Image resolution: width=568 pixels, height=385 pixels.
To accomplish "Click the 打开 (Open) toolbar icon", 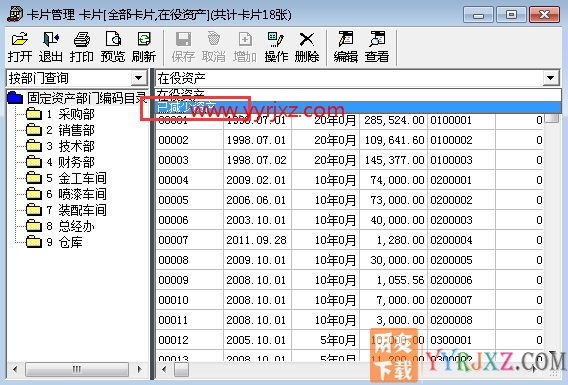I will point(20,48).
